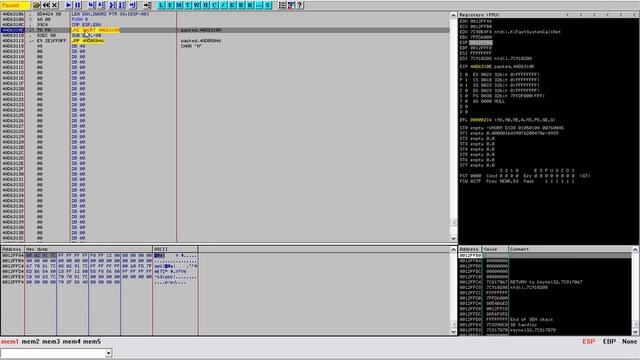Image resolution: width=640 pixels, height=360 pixels.
Task: Click inside the command bar input field
Action: coord(53,353)
